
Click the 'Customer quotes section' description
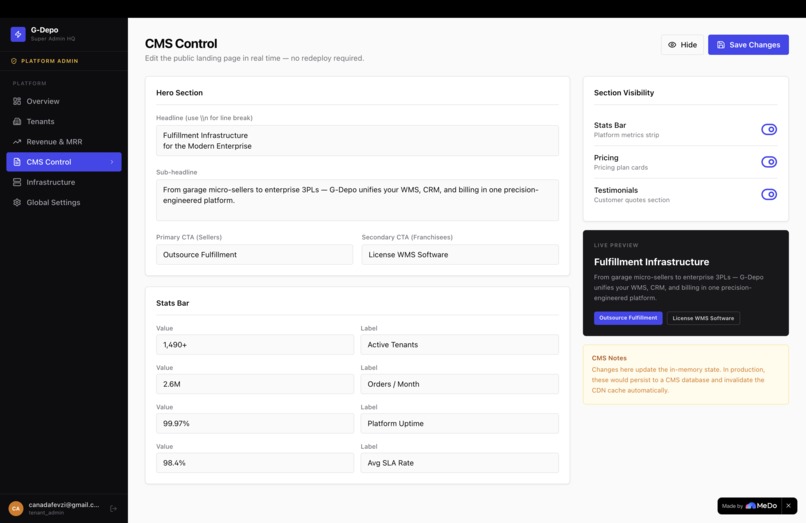pos(632,200)
